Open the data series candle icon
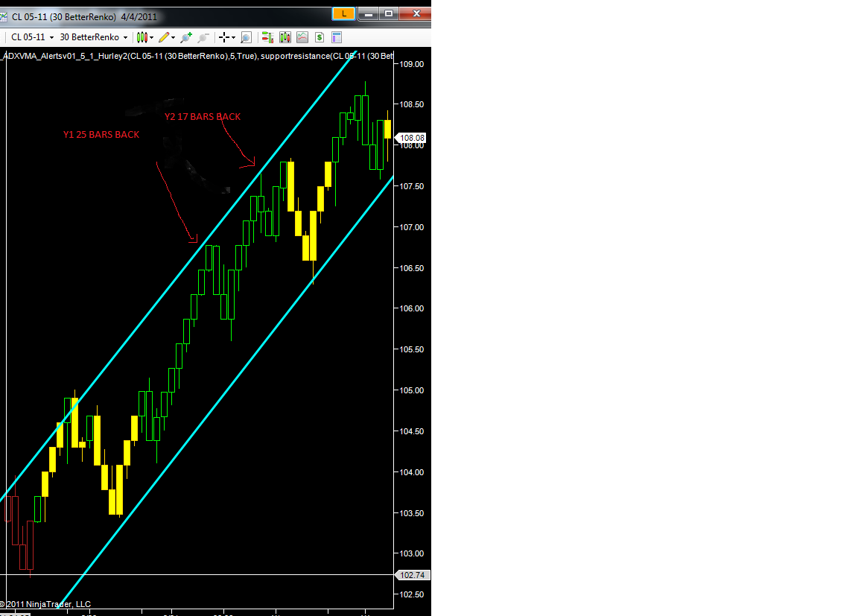858x616 pixels. click(285, 37)
